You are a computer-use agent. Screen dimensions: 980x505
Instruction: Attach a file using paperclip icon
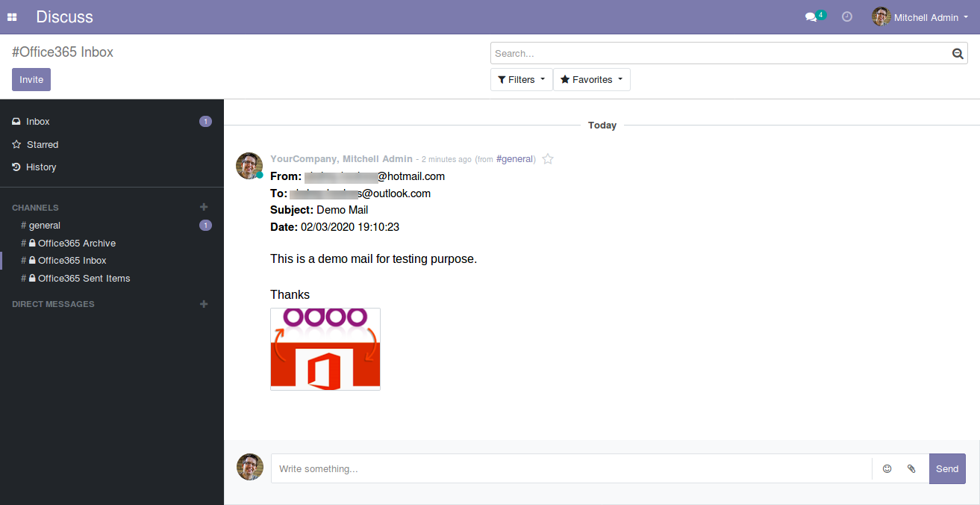click(x=911, y=469)
